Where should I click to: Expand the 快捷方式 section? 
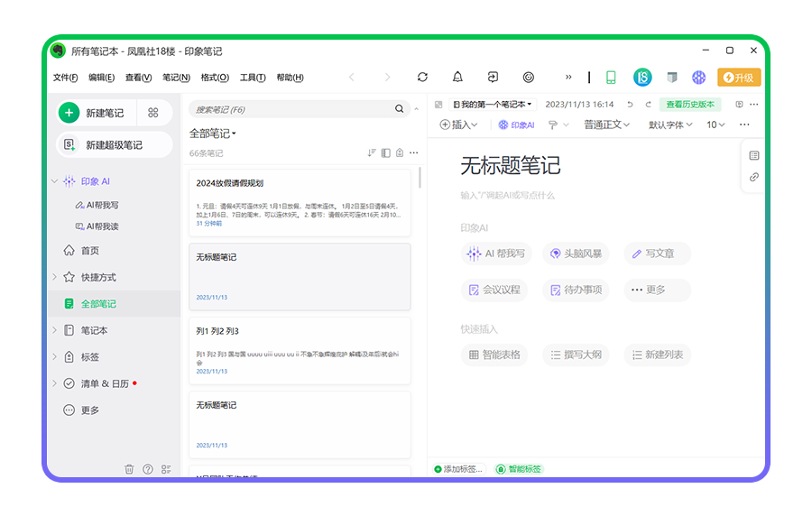54,277
